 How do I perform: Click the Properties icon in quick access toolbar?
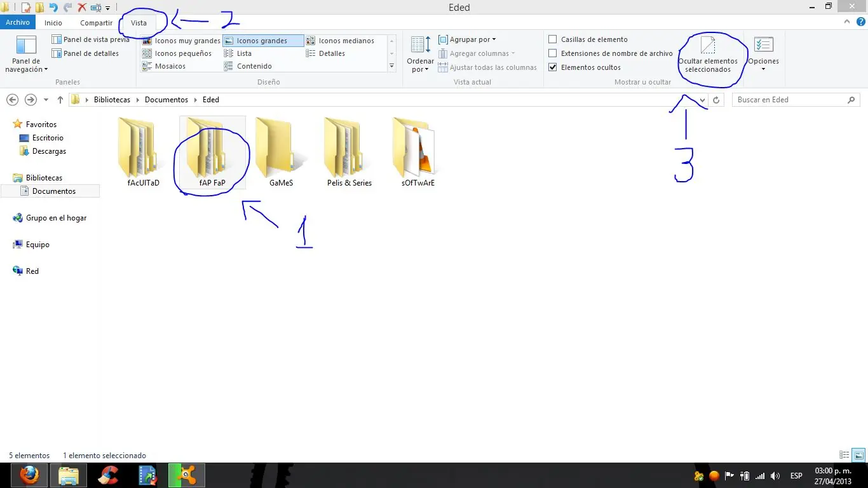click(x=26, y=8)
